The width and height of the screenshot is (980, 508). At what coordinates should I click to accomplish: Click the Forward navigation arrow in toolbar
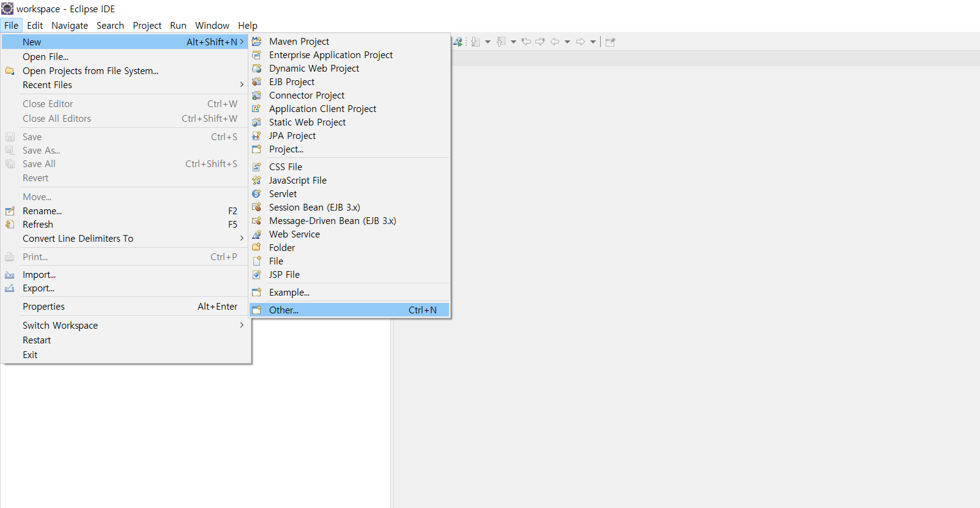pyautogui.click(x=581, y=42)
